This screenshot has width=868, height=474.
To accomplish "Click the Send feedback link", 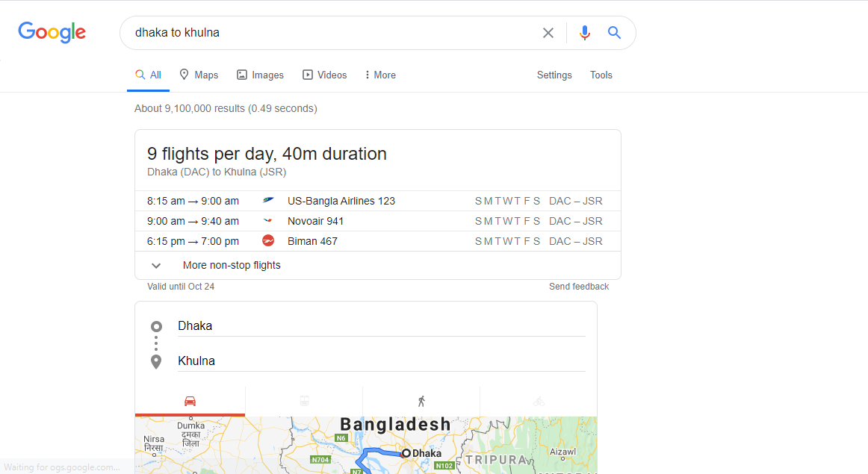I will tap(579, 287).
